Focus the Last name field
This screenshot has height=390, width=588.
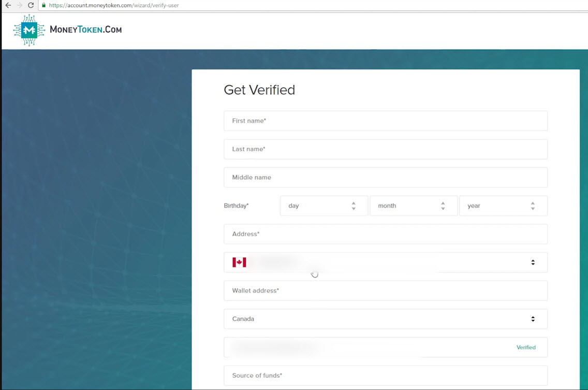pyautogui.click(x=386, y=149)
